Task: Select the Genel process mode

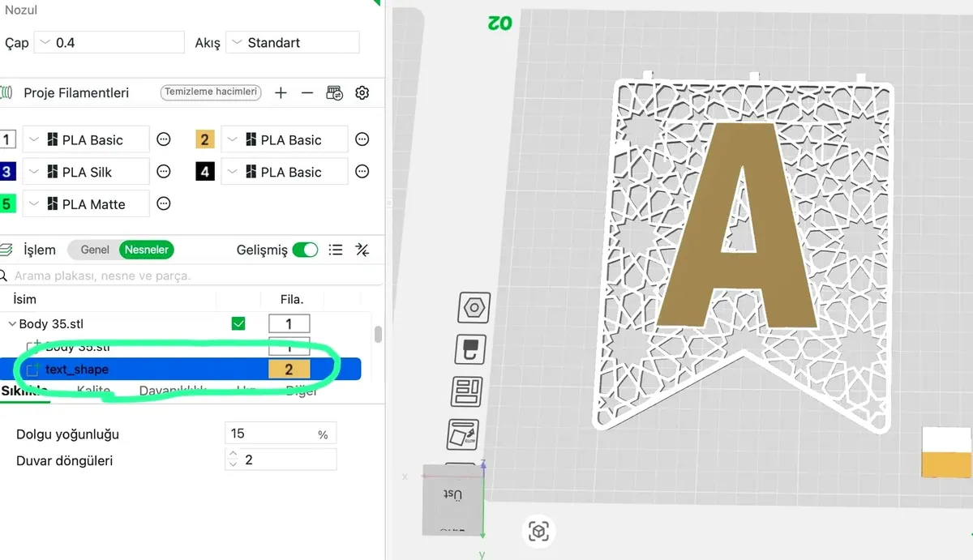Action: (x=95, y=250)
